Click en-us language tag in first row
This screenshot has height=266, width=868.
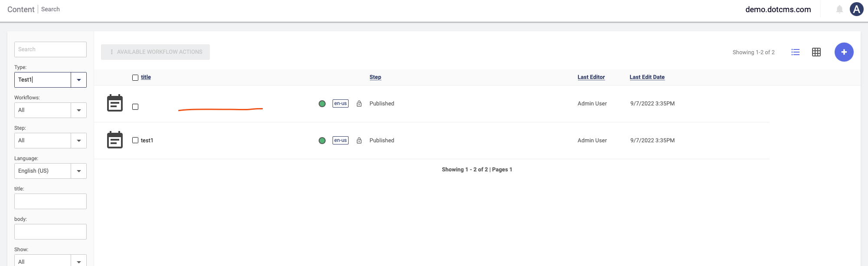coord(340,103)
